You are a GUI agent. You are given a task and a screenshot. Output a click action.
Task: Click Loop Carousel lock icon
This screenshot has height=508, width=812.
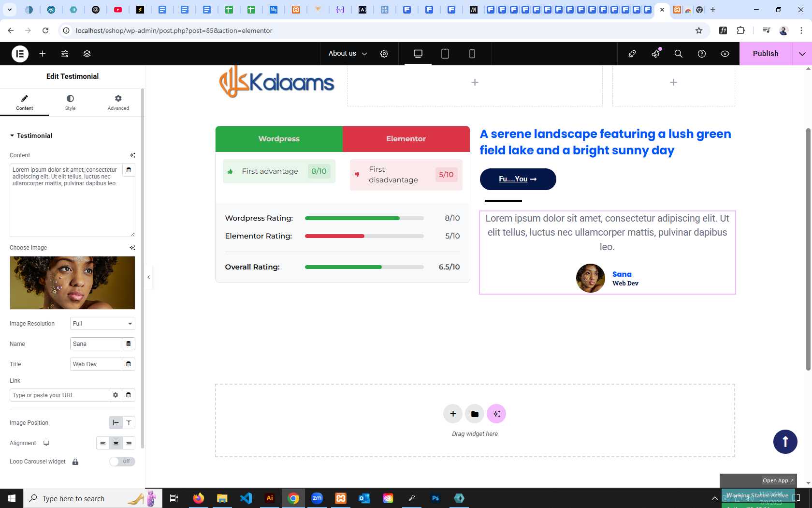pyautogui.click(x=75, y=462)
